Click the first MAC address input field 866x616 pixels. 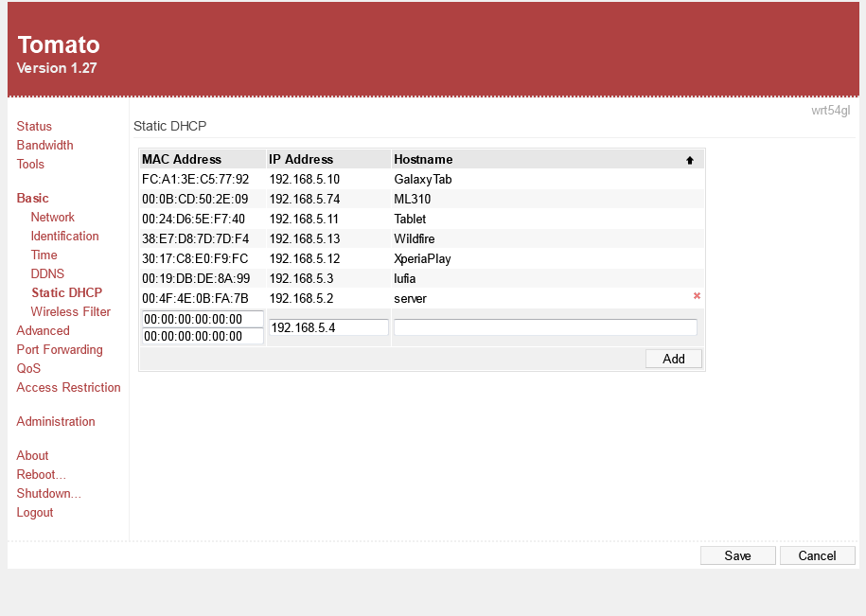point(202,319)
